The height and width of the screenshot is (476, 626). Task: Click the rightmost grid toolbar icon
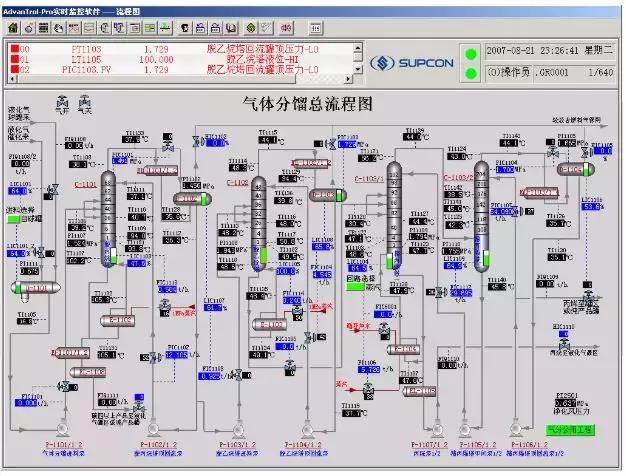pyautogui.click(x=316, y=28)
